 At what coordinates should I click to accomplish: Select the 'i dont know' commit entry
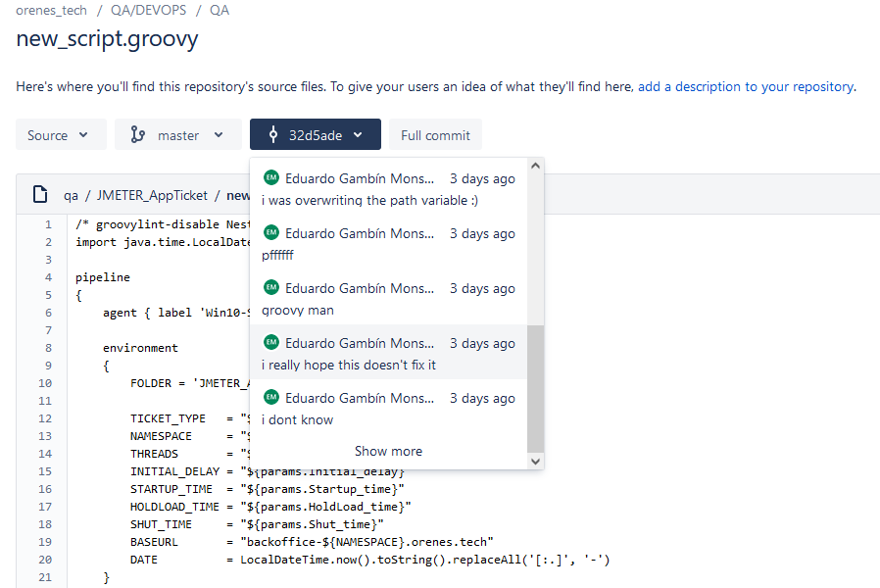388,409
